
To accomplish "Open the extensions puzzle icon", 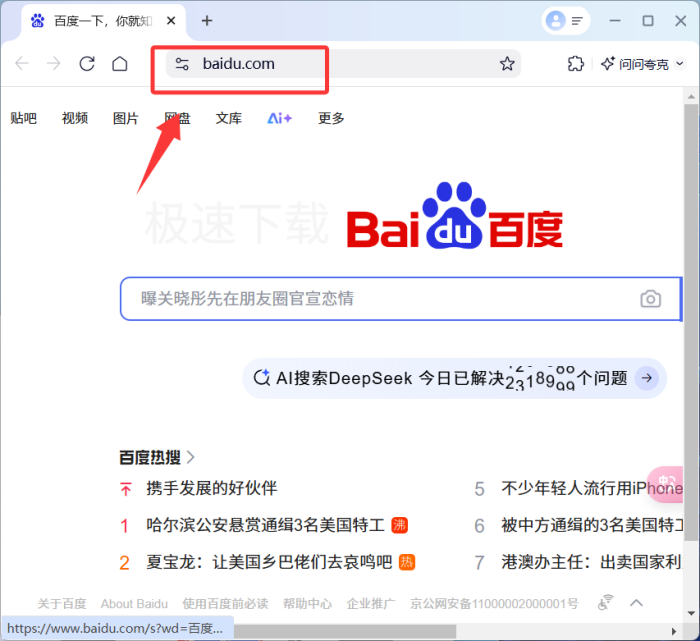I will [x=575, y=64].
